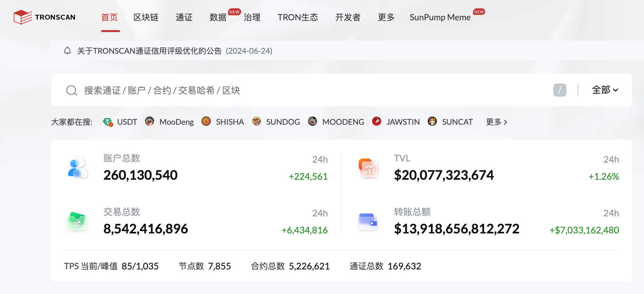644x294 pixels.
Task: Click the USDT token icon
Action: pyautogui.click(x=108, y=122)
